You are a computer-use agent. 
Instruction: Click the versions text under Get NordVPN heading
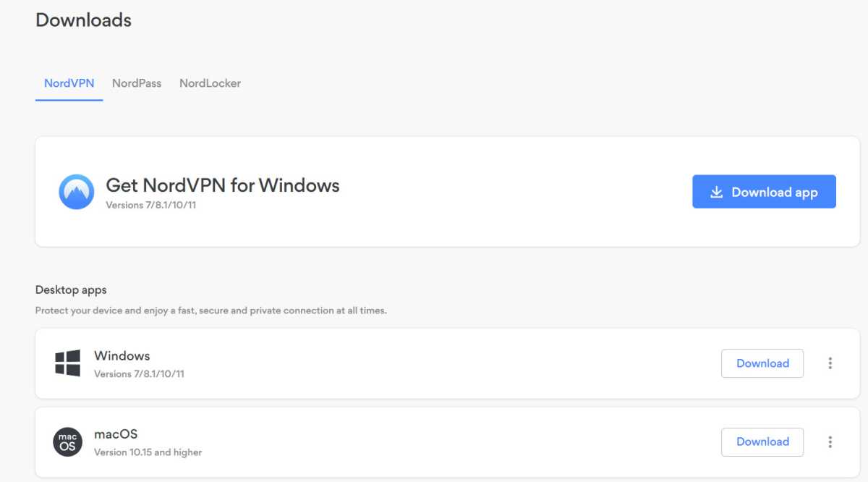click(x=151, y=205)
